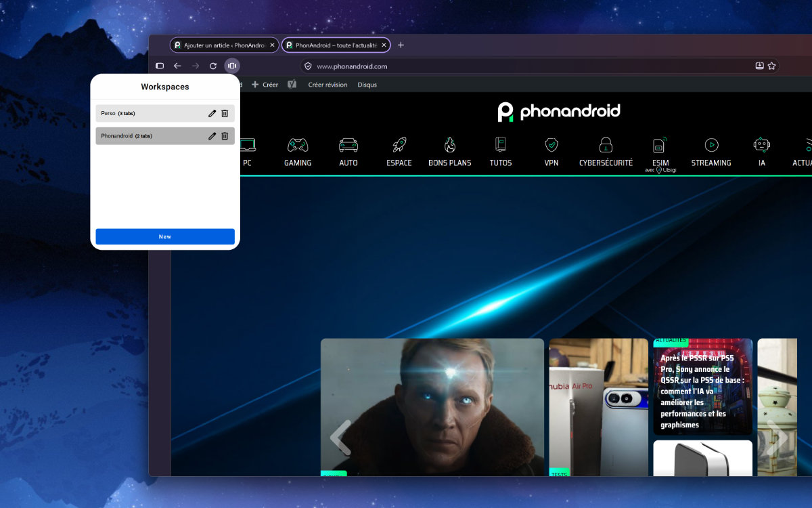Screen dimensions: 812x508
Task: Edit the Perso workspace name
Action: [212, 113]
